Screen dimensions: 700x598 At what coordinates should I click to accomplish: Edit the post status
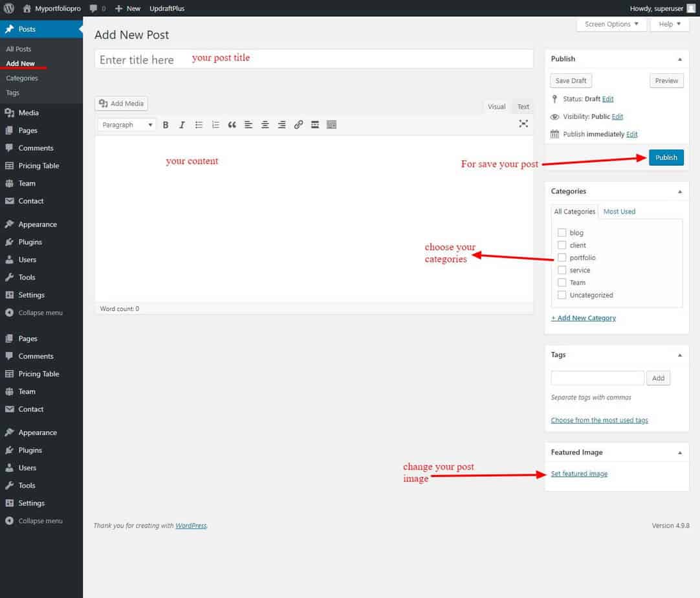[x=607, y=99]
